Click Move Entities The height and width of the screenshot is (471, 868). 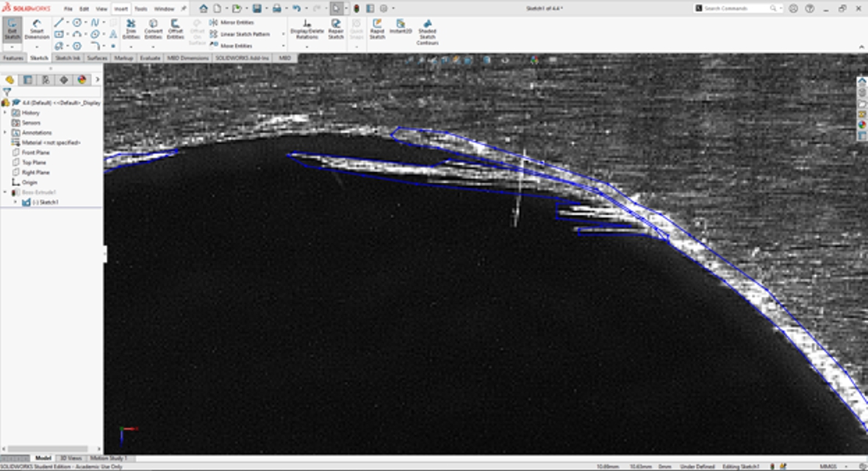tap(231, 46)
